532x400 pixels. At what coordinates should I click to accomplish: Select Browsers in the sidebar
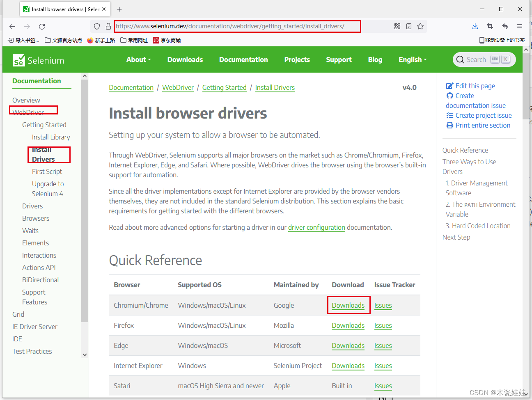coord(36,218)
